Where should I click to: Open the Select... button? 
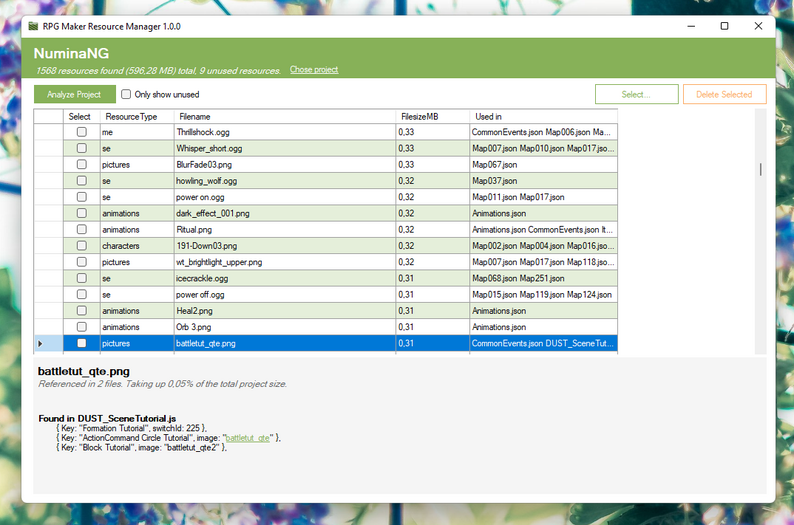[x=637, y=94]
